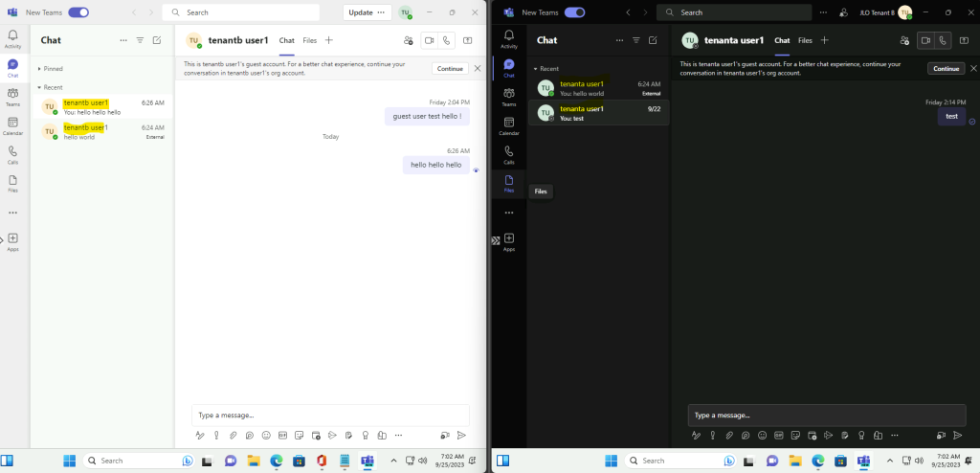Open sticker picker in left compose toolbar

(x=299, y=435)
